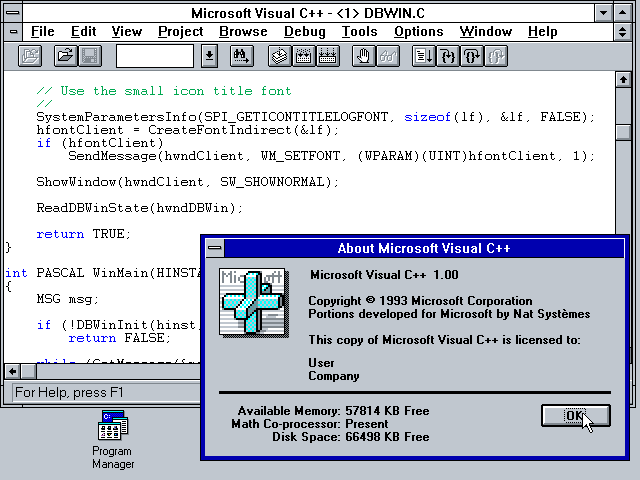The width and height of the screenshot is (640, 480).
Task: Click the Open File folder icon
Action: pyautogui.click(x=65, y=56)
